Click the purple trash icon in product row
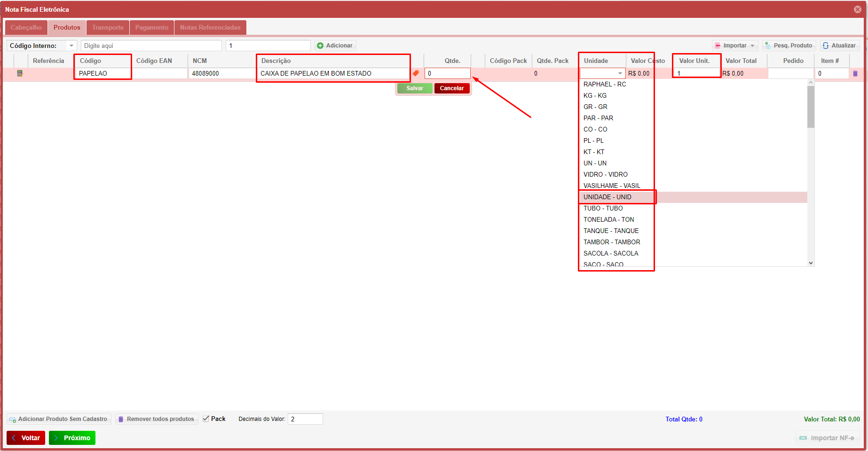 pyautogui.click(x=855, y=73)
